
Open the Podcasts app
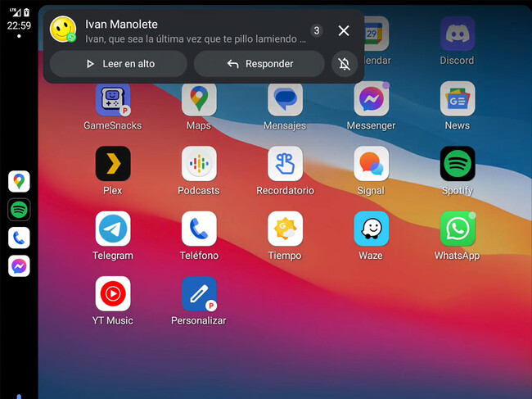(x=199, y=164)
